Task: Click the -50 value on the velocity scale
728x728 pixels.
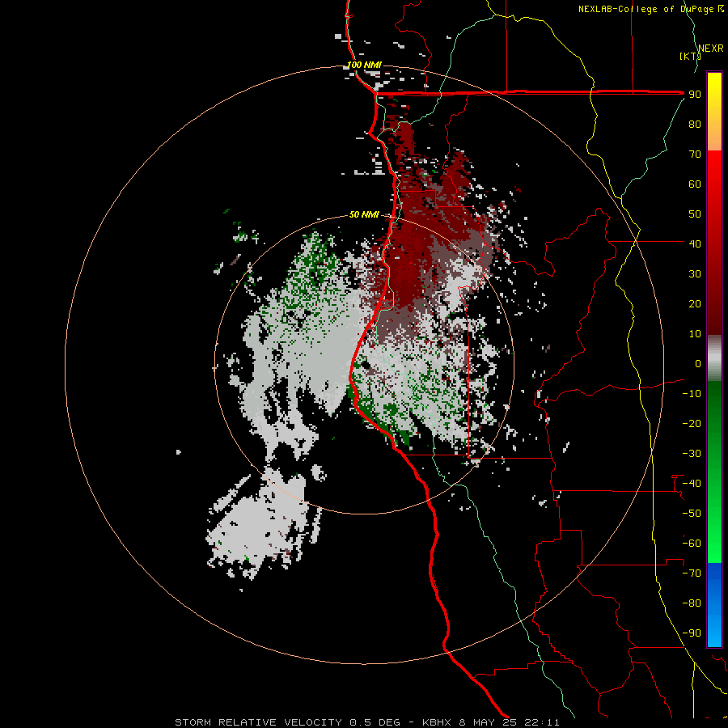Action: [x=692, y=513]
